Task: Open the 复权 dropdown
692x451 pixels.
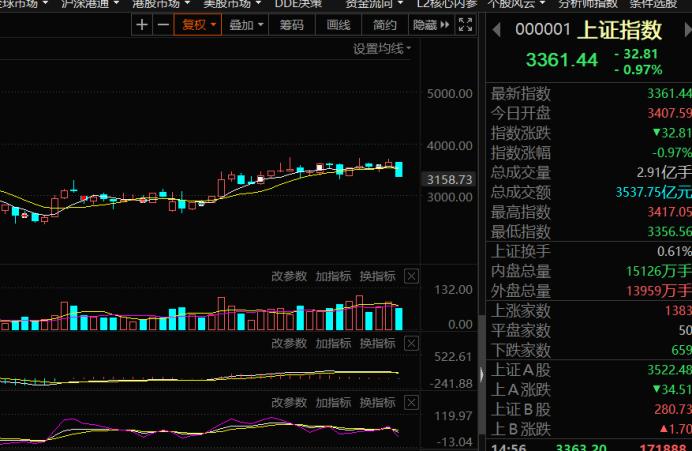Action: coord(198,24)
